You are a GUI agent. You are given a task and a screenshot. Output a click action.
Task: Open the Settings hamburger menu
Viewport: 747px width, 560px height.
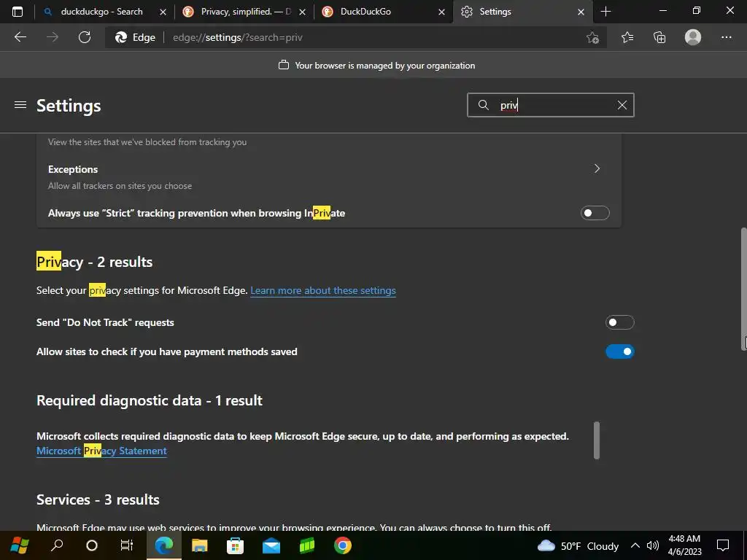click(20, 105)
